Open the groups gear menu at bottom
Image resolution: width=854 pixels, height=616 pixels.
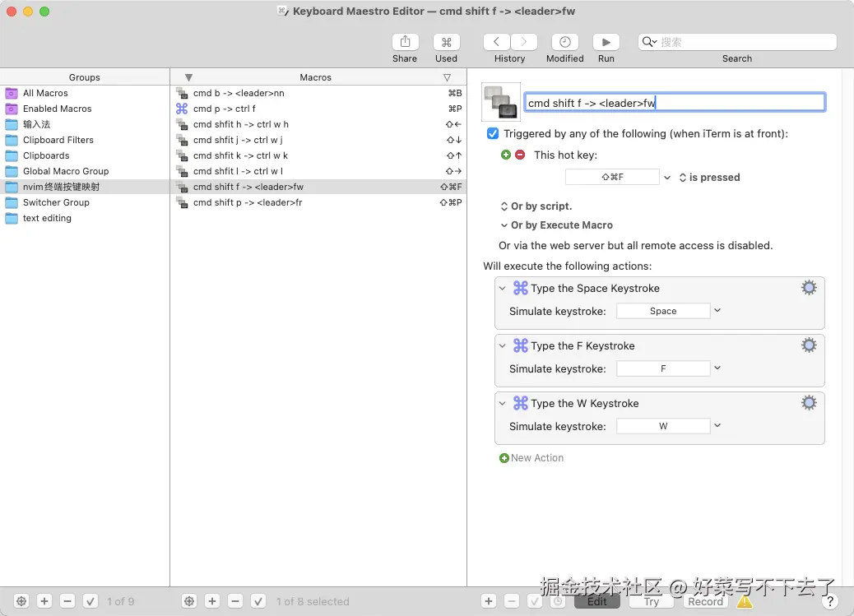[x=21, y=601]
